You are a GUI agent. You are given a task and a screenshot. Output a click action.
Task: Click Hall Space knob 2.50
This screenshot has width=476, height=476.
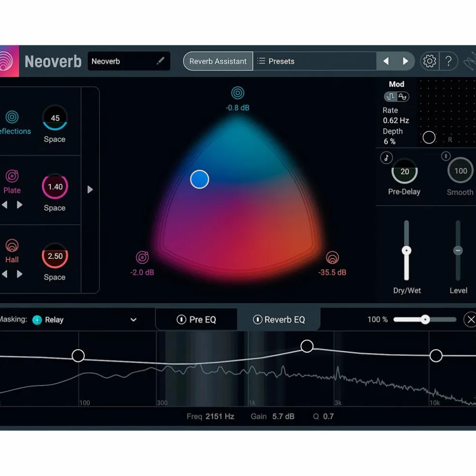55,256
